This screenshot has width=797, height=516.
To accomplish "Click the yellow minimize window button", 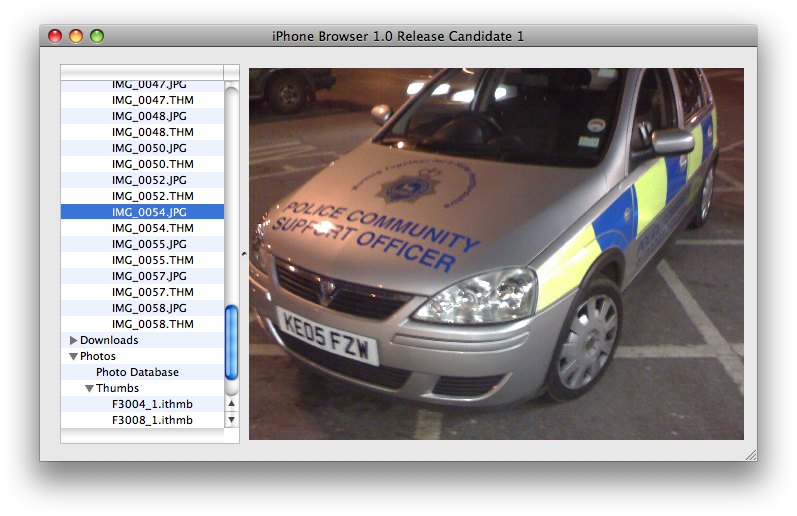I will [76, 36].
